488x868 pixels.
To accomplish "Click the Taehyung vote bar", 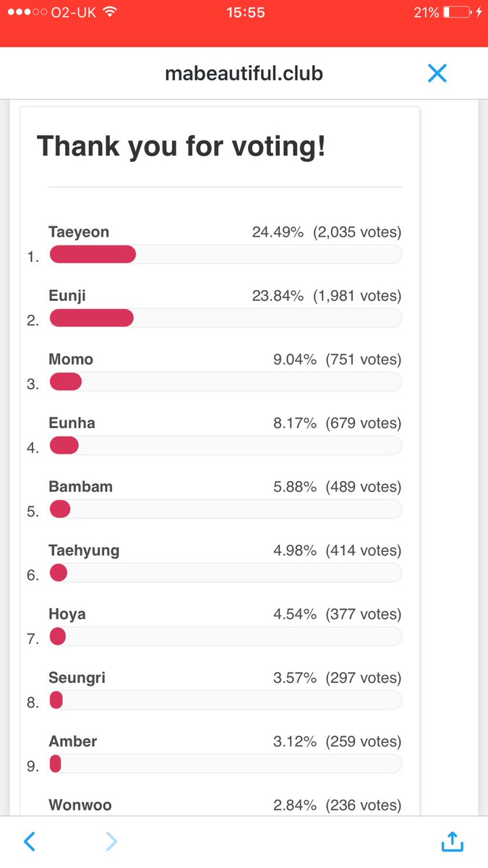I will [x=225, y=572].
